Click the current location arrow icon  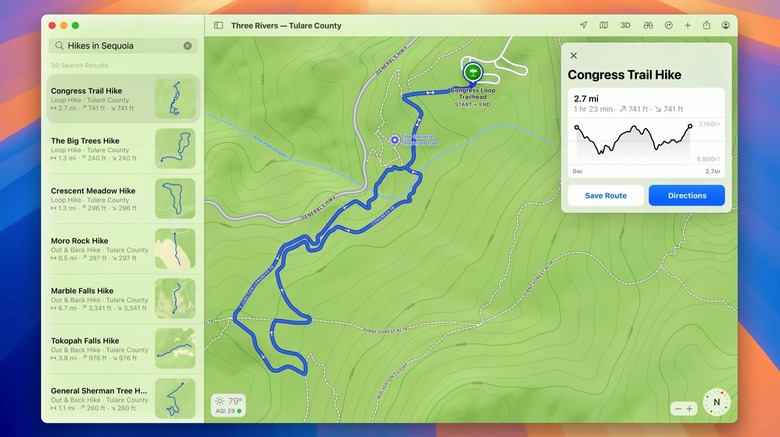pyautogui.click(x=583, y=25)
